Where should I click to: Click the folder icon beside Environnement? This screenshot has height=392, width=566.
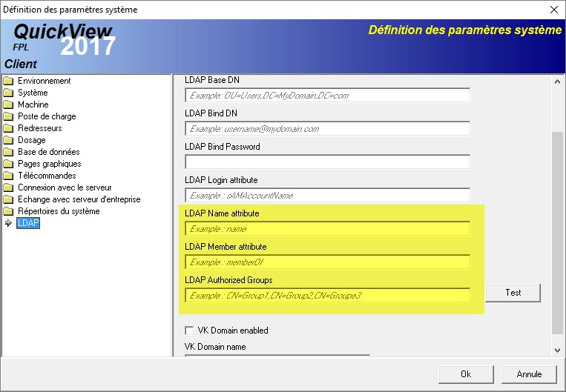pyautogui.click(x=8, y=81)
